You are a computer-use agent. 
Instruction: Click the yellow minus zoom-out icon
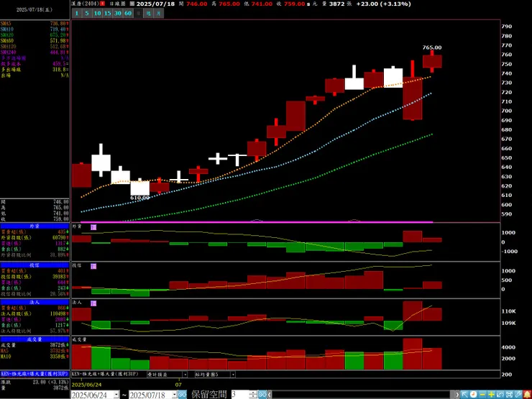click(x=482, y=395)
